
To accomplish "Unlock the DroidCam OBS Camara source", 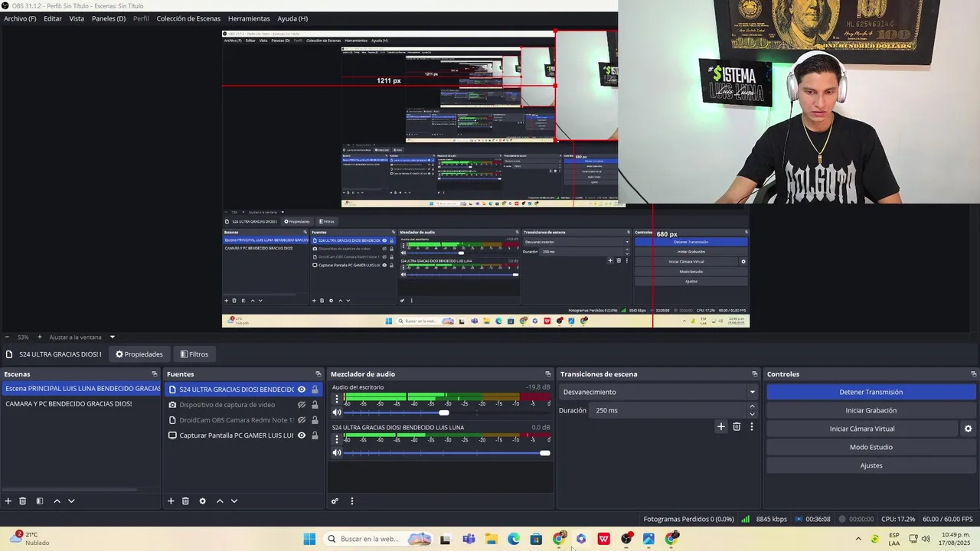I will click(x=315, y=420).
